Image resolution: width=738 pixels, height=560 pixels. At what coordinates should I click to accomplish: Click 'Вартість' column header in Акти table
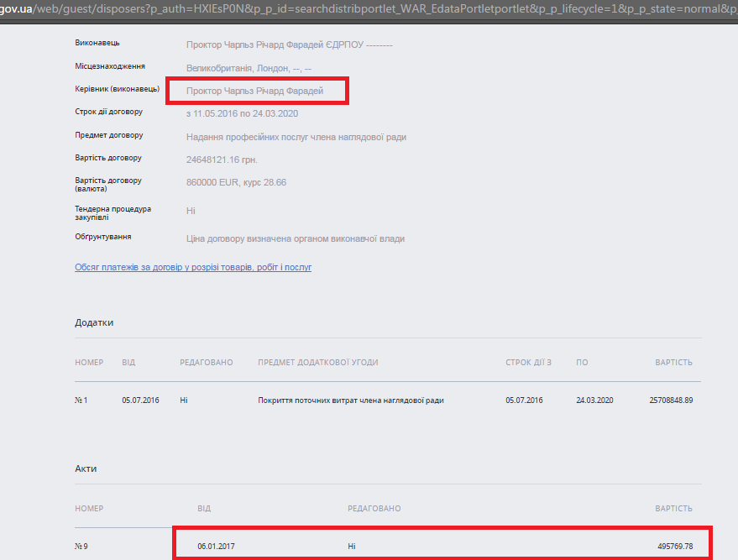click(673, 509)
